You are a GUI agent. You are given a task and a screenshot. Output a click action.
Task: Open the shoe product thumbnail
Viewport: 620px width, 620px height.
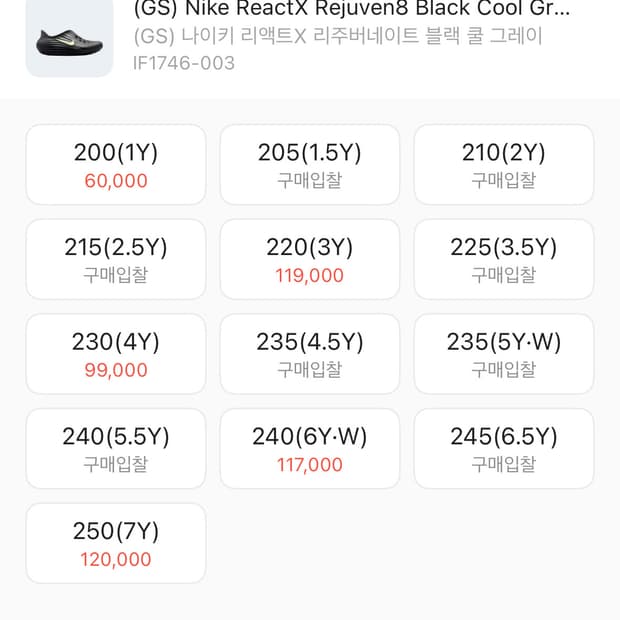(69, 36)
